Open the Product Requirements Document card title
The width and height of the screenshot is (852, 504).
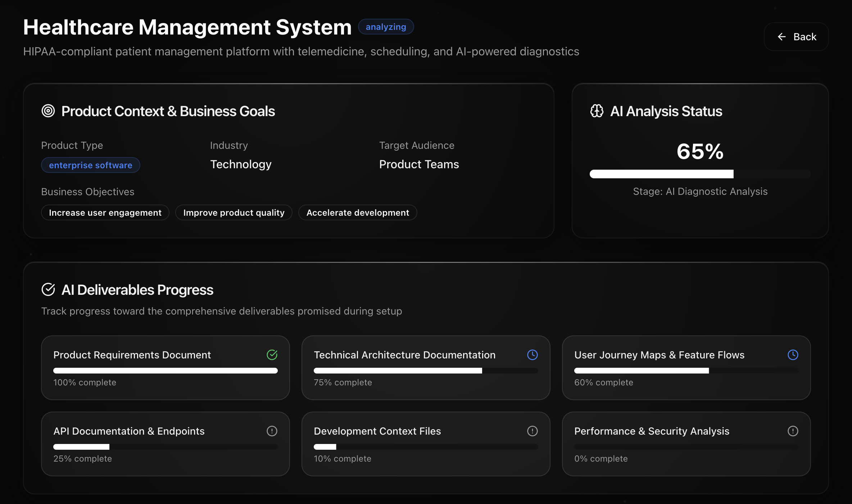click(132, 355)
